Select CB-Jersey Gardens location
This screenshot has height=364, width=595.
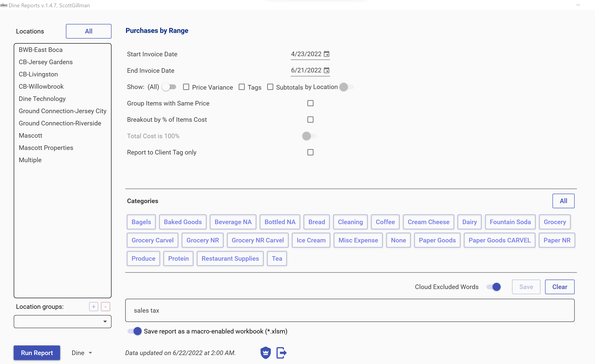pos(63,62)
